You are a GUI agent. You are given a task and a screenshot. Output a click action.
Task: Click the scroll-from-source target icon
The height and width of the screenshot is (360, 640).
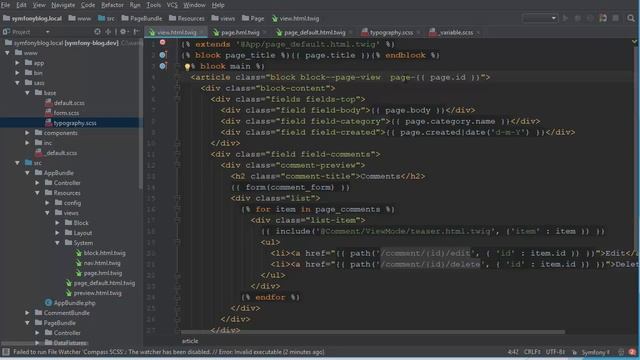coord(97,31)
